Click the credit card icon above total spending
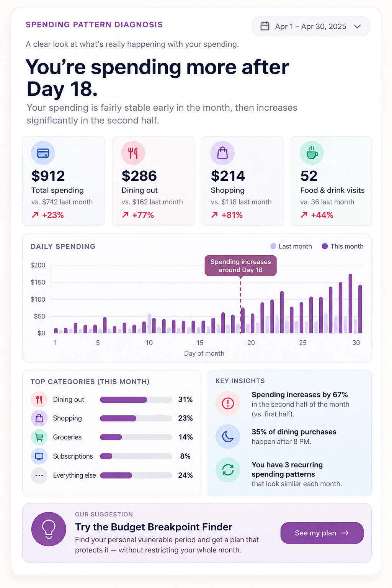The height and width of the screenshot is (588, 392). 43,153
